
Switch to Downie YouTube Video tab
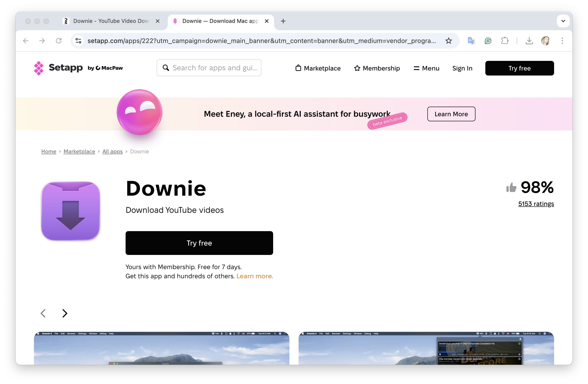tap(111, 21)
